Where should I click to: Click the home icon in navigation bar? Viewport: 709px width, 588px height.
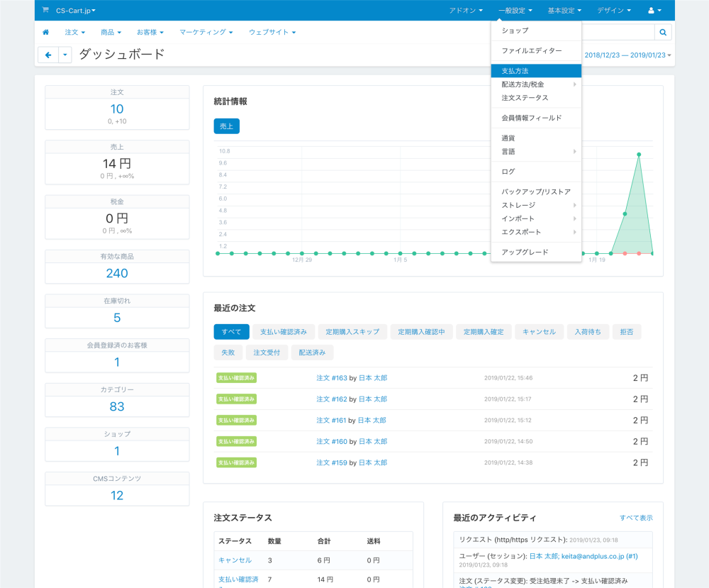point(46,33)
